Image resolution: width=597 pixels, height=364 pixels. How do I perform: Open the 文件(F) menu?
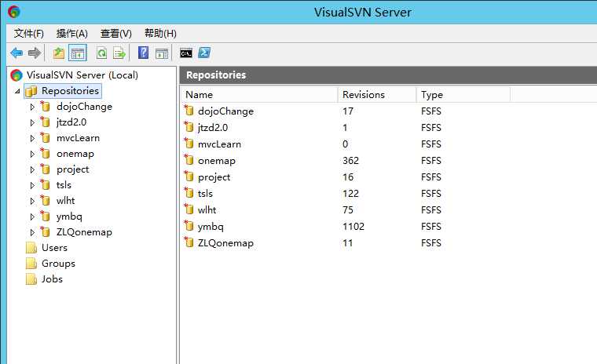[29, 33]
